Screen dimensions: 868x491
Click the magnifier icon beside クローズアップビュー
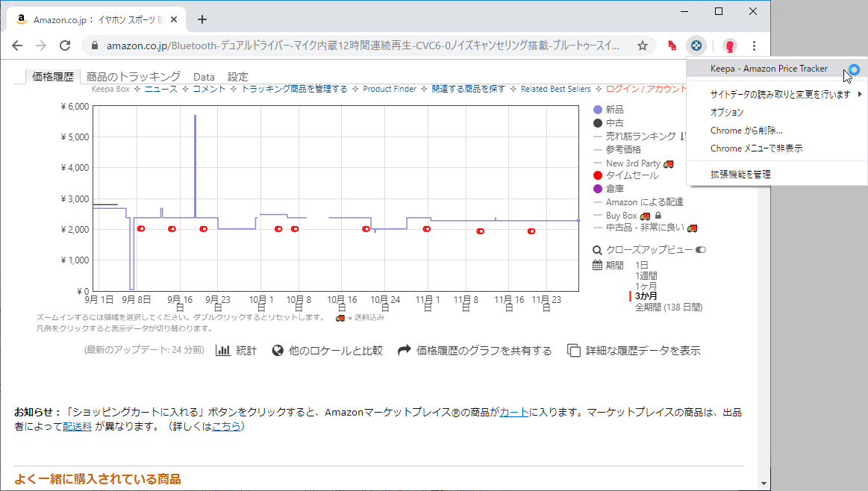tap(597, 250)
